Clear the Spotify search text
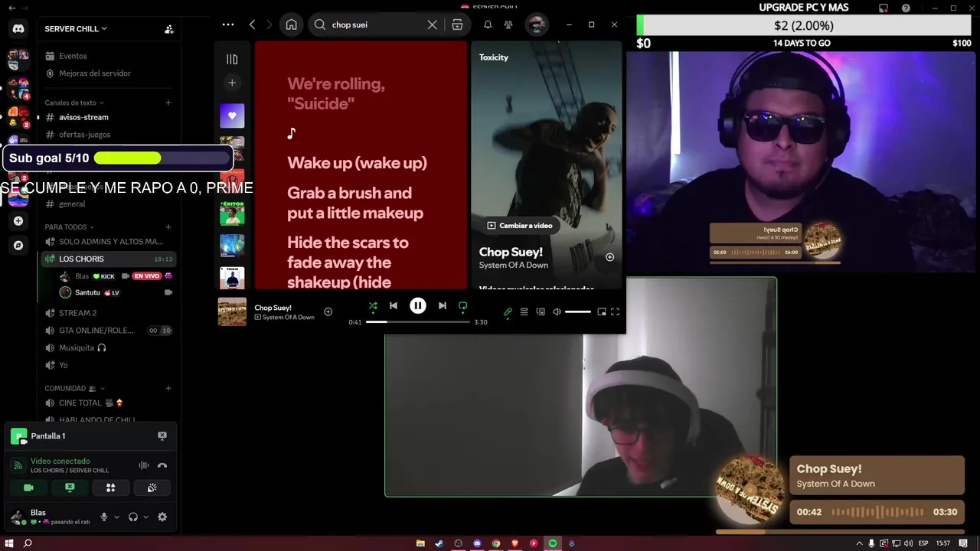This screenshot has width=980, height=551. [x=433, y=24]
